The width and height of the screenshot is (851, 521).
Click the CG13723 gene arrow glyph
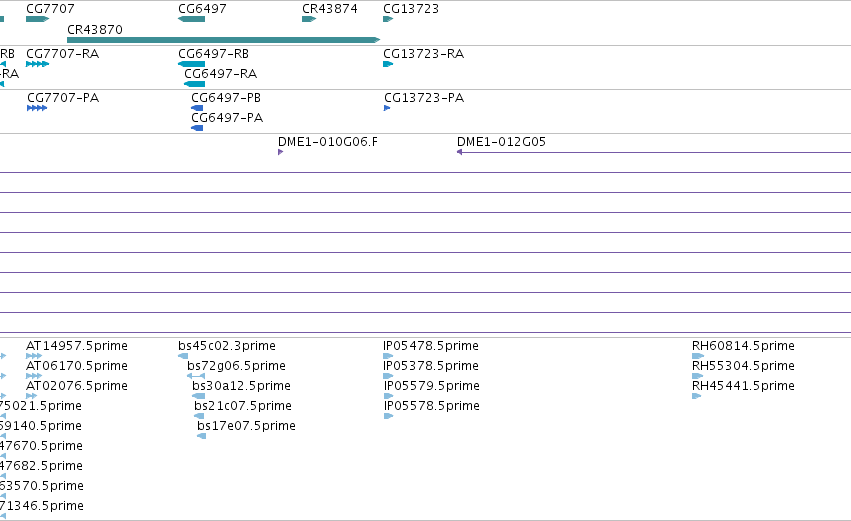388,19
